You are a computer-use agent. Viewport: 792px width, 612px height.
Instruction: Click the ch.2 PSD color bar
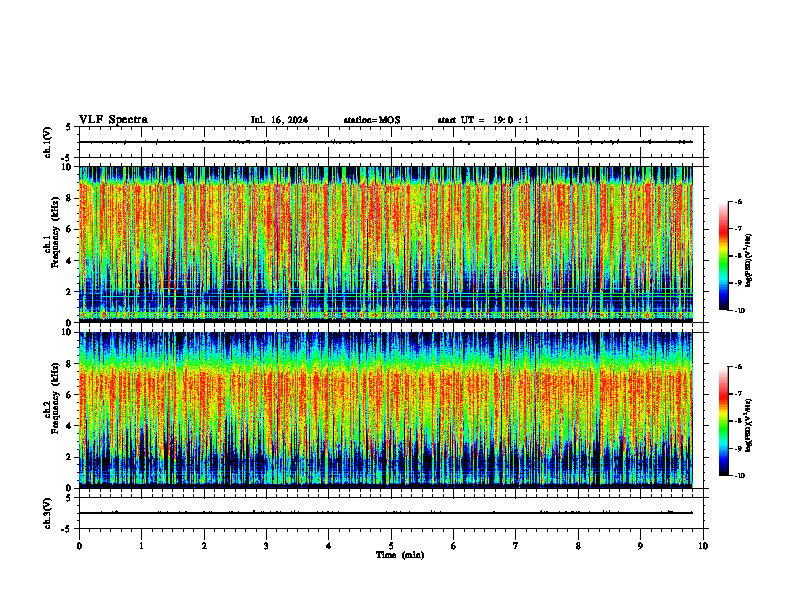click(723, 421)
